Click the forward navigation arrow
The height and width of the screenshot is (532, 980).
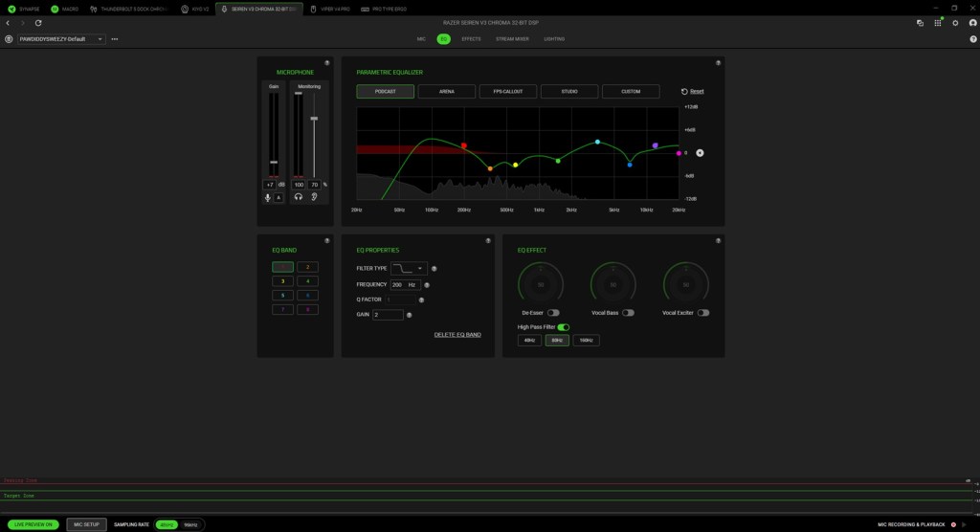(23, 23)
